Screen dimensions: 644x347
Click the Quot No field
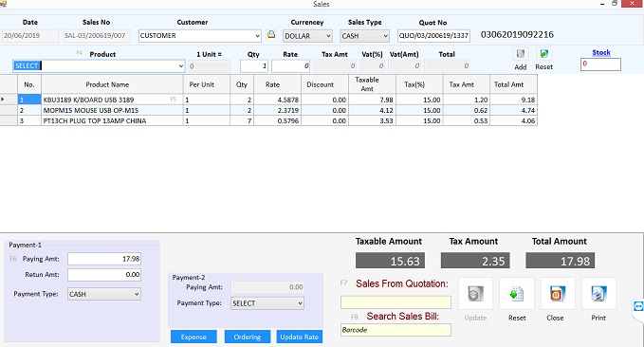(433, 36)
